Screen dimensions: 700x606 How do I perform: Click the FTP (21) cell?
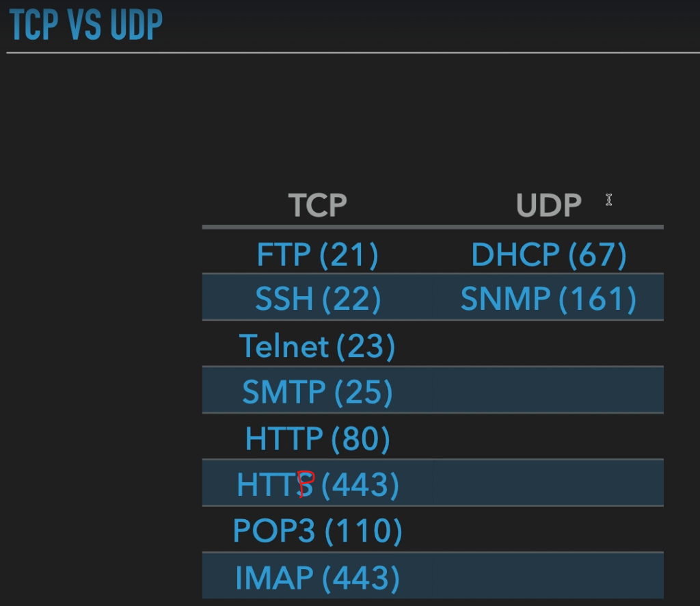317,255
